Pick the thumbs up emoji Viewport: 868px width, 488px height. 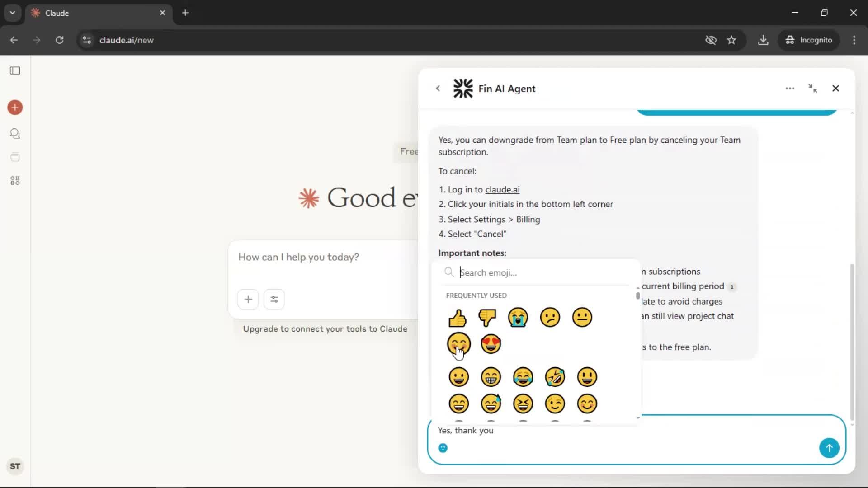[458, 318]
